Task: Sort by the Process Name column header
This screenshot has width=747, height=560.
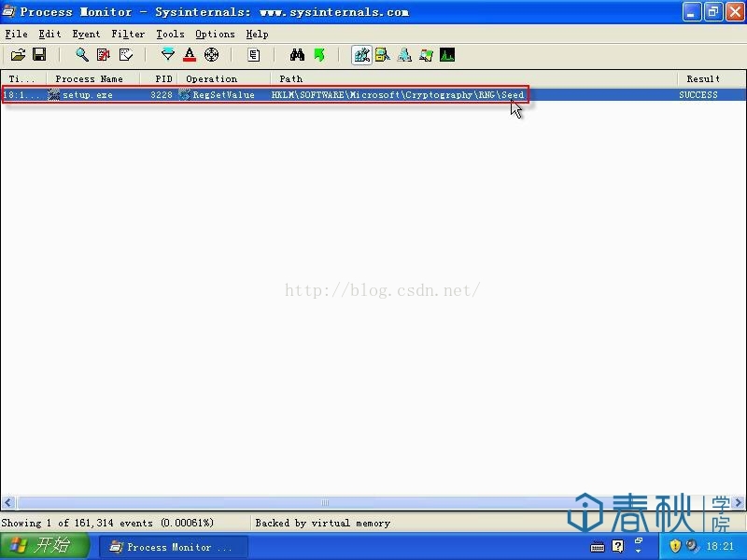Action: coord(92,78)
